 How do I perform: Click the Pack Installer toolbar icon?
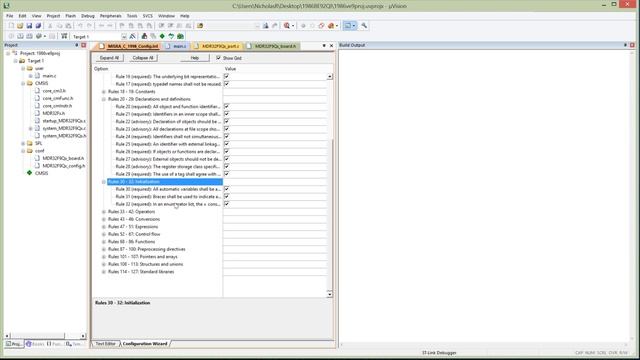tap(180, 36)
